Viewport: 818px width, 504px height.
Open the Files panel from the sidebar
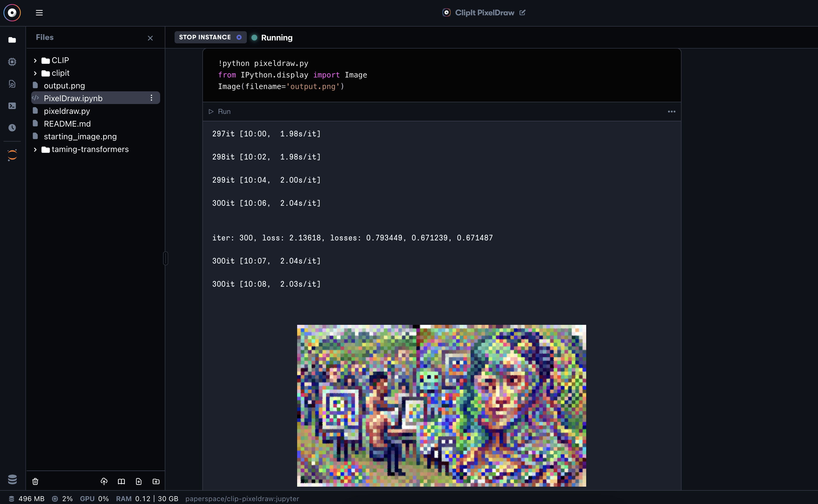click(12, 40)
